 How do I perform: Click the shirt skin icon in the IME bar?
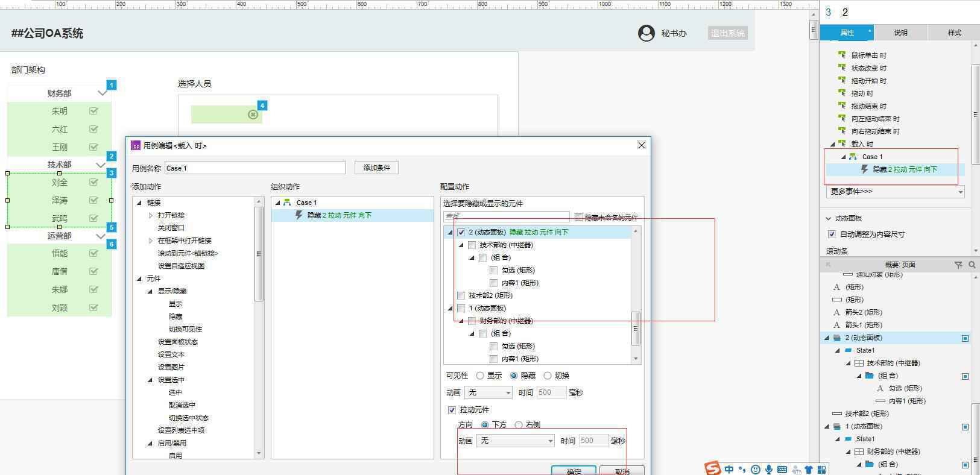(809, 470)
